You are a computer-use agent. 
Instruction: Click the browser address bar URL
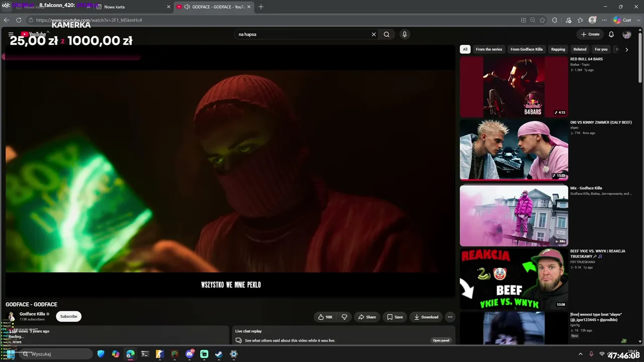(x=89, y=20)
